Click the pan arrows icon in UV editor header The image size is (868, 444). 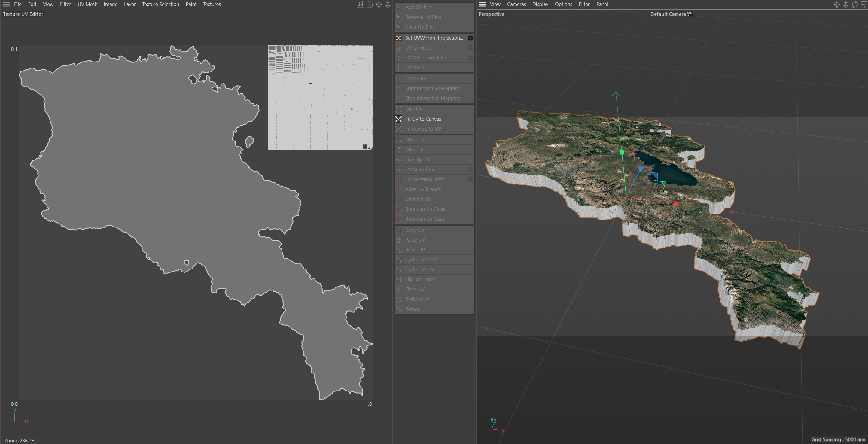coord(379,5)
